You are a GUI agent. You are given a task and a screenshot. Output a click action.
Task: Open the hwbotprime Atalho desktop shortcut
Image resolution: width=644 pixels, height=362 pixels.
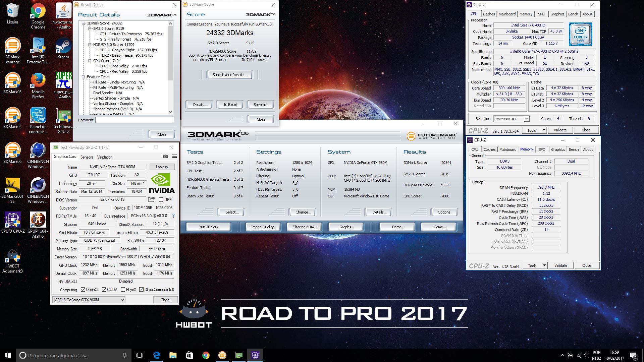[x=63, y=16]
